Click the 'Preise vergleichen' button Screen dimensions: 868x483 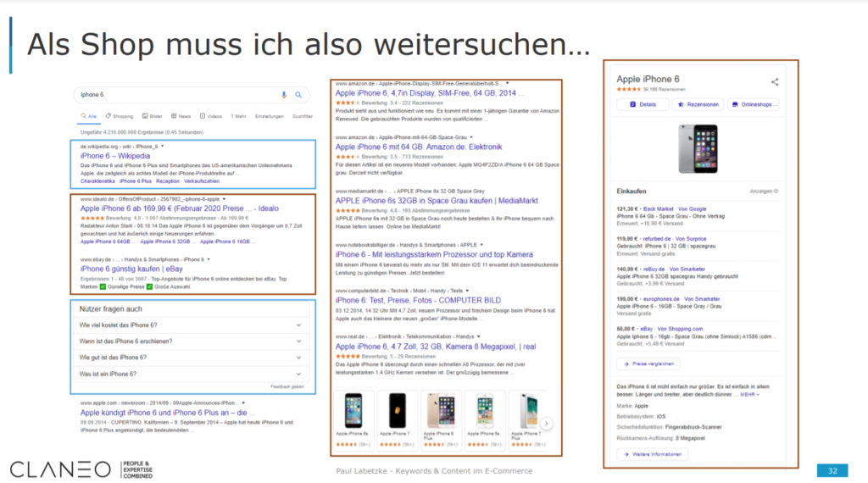(648, 364)
